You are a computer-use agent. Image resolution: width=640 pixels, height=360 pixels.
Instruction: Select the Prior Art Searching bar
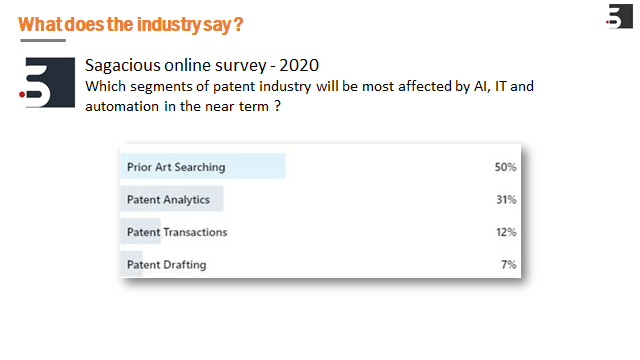[203, 166]
